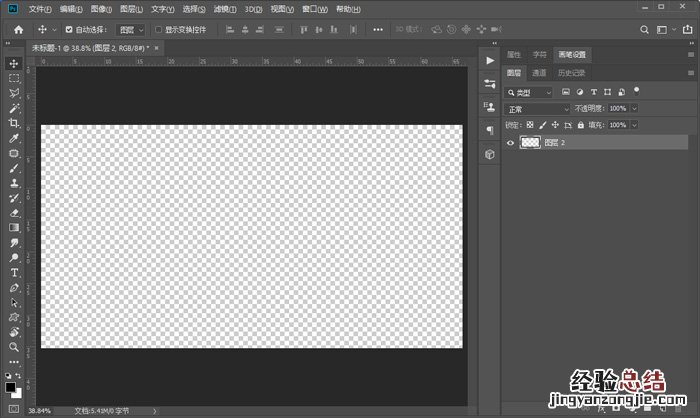Click the 图层 2 layer thumbnail
This screenshot has height=418, width=700.
(x=530, y=143)
